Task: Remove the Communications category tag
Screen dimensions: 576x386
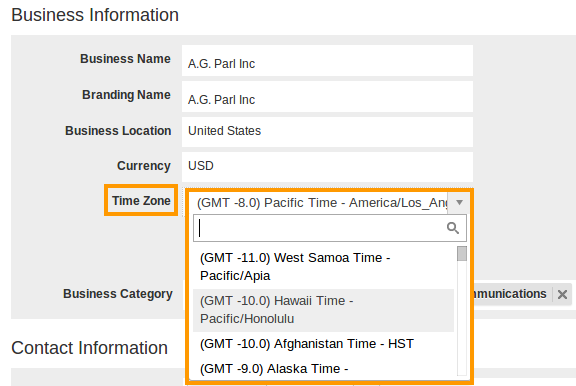Action: click(562, 294)
